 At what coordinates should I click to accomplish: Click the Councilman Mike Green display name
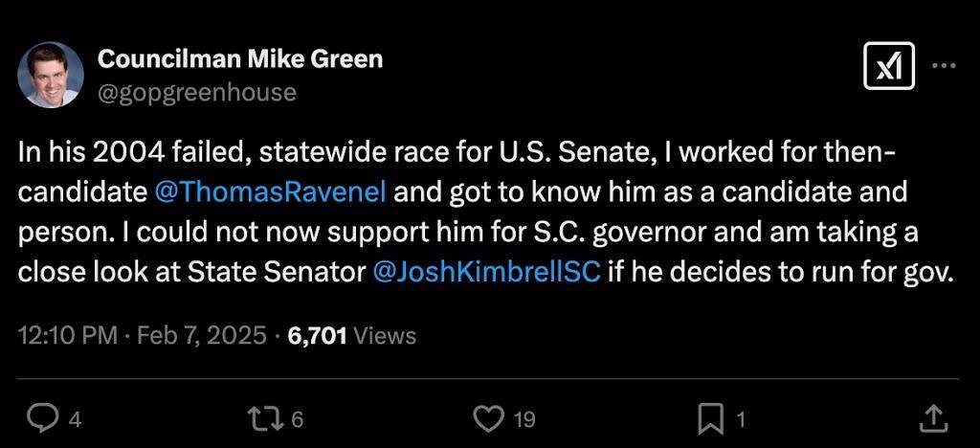[x=240, y=59]
